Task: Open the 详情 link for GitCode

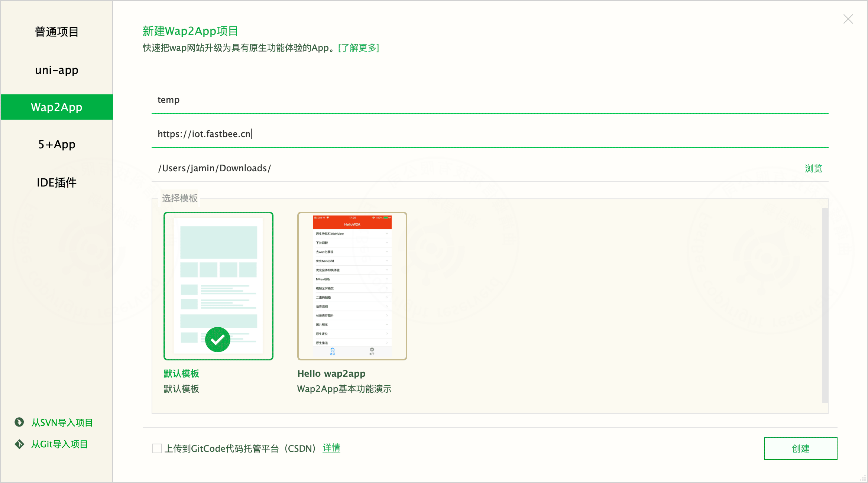Action: [x=331, y=448]
